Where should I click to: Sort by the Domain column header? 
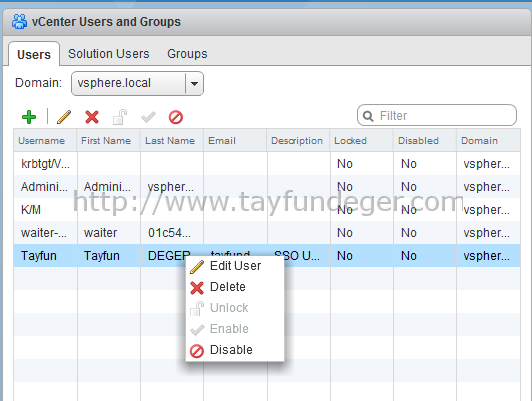coord(488,140)
